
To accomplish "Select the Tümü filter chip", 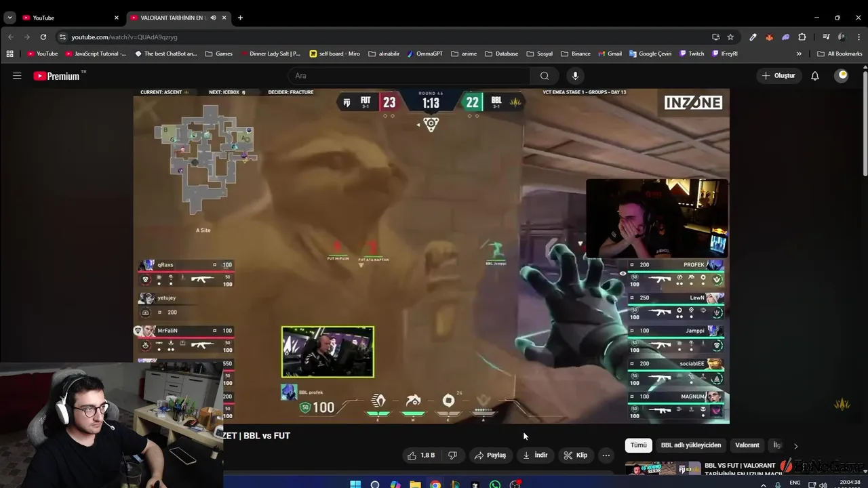I will click(639, 445).
